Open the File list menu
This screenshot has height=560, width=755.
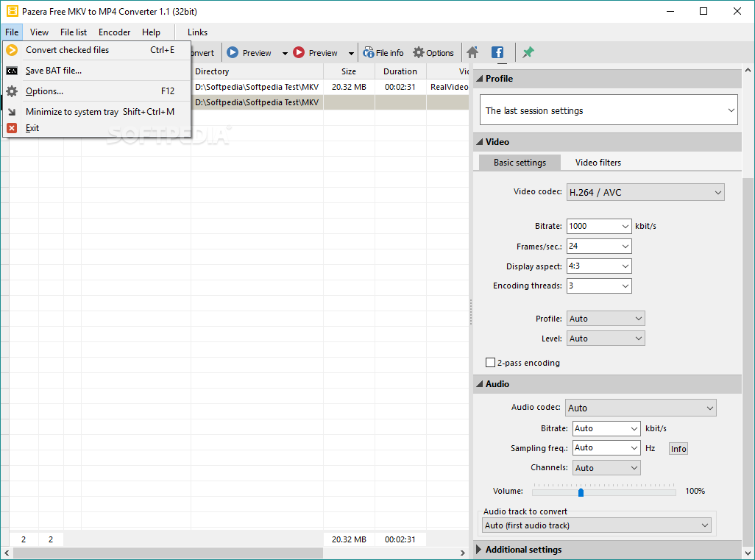(74, 32)
